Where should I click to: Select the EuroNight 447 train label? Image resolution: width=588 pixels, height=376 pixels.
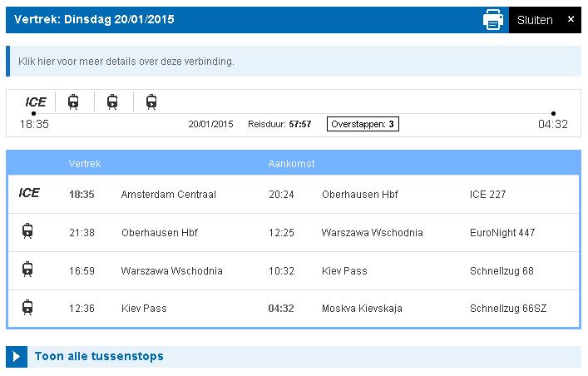(x=502, y=233)
